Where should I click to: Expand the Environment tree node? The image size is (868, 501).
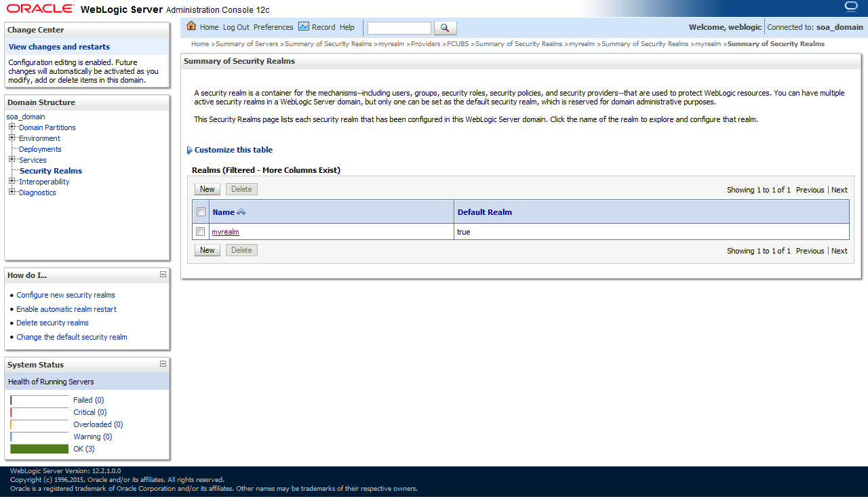point(12,138)
